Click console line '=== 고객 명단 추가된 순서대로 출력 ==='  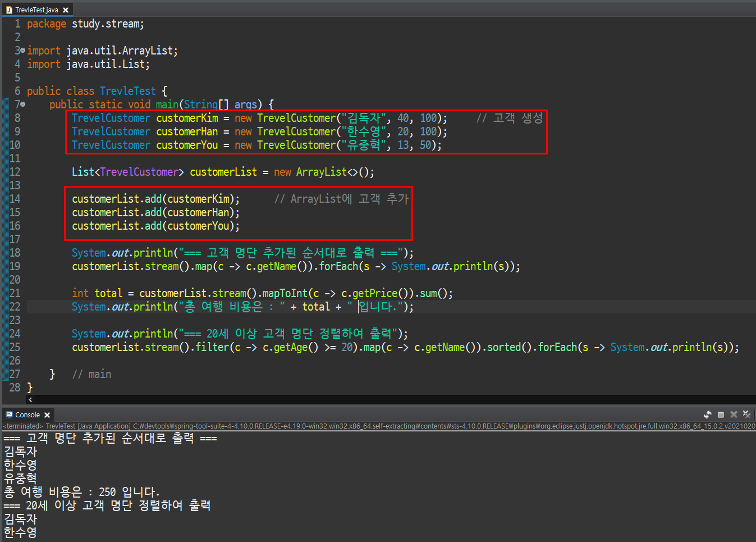[110, 438]
